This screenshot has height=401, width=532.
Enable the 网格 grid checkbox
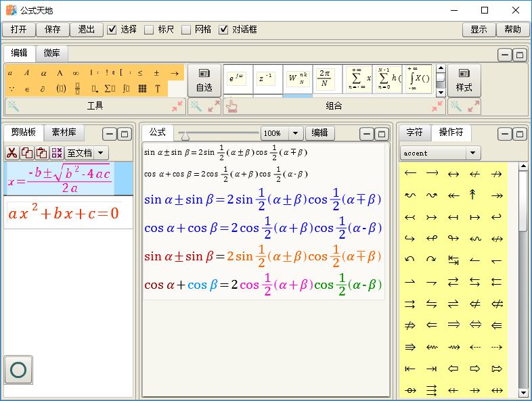tap(186, 30)
